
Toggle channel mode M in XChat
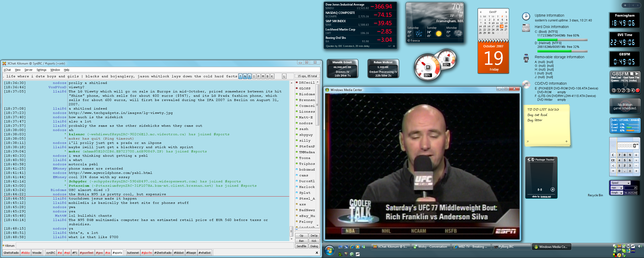(263, 76)
